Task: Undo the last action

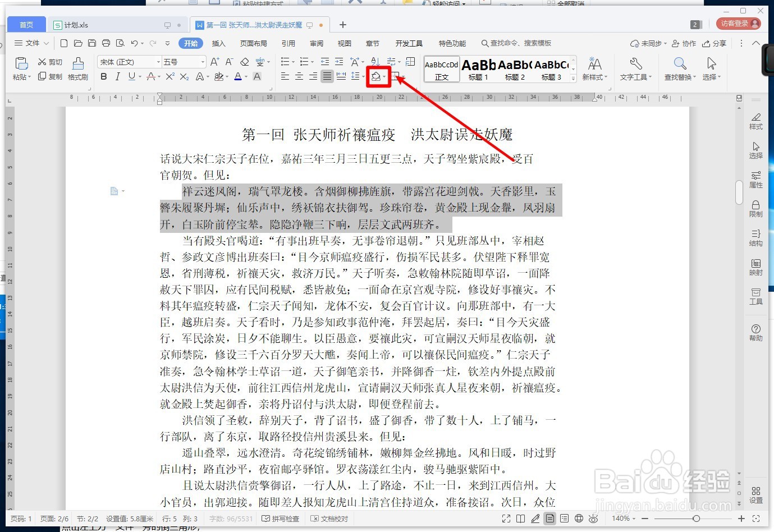Action: pos(134,43)
